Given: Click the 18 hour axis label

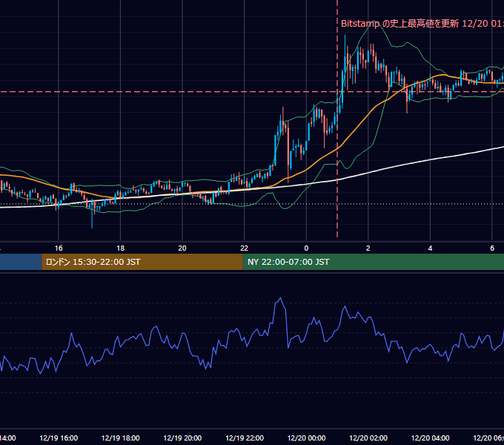Looking at the screenshot, I should 120,248.
